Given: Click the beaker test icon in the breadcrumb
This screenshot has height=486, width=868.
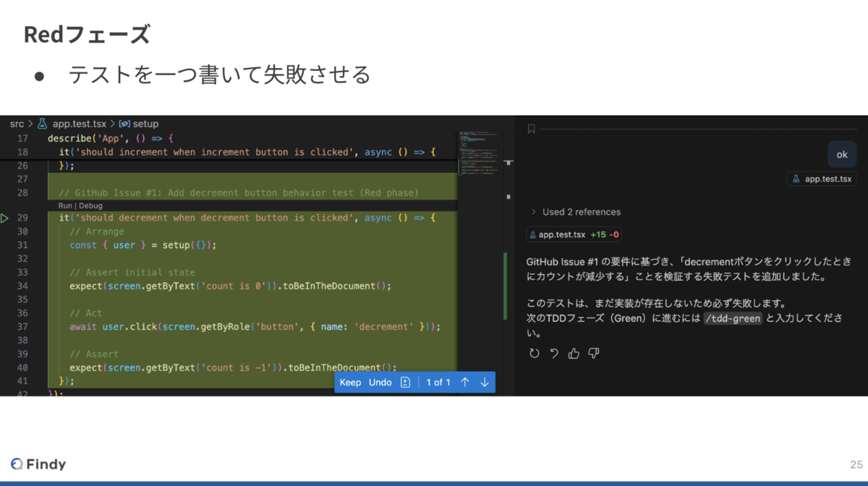Looking at the screenshot, I should (41, 123).
